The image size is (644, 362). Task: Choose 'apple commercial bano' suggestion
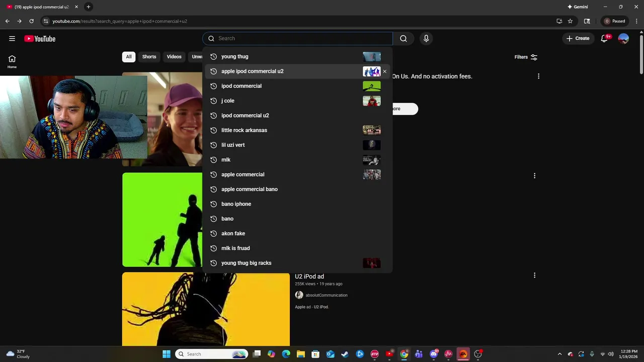(x=298, y=189)
